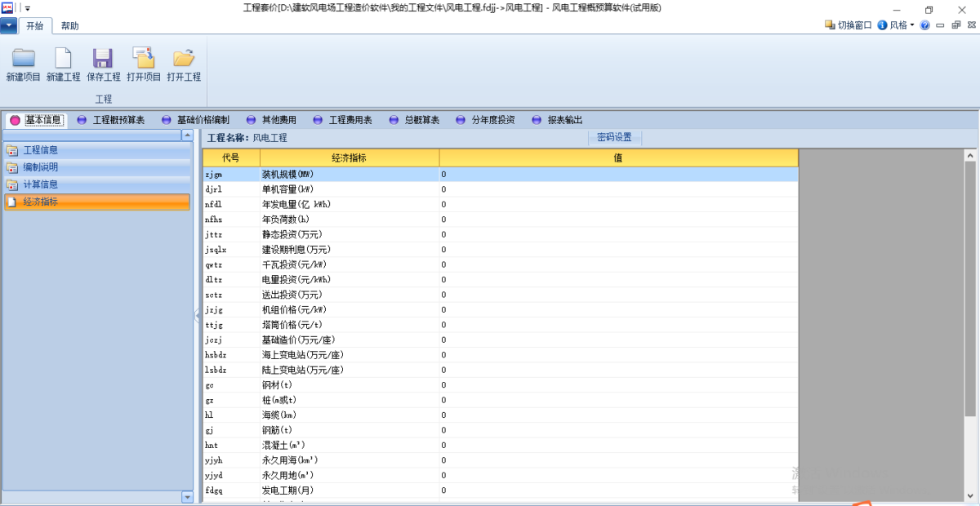Screen dimensions: 980x506
Task: Select the 基本信息 radio tab
Action: [x=37, y=120]
